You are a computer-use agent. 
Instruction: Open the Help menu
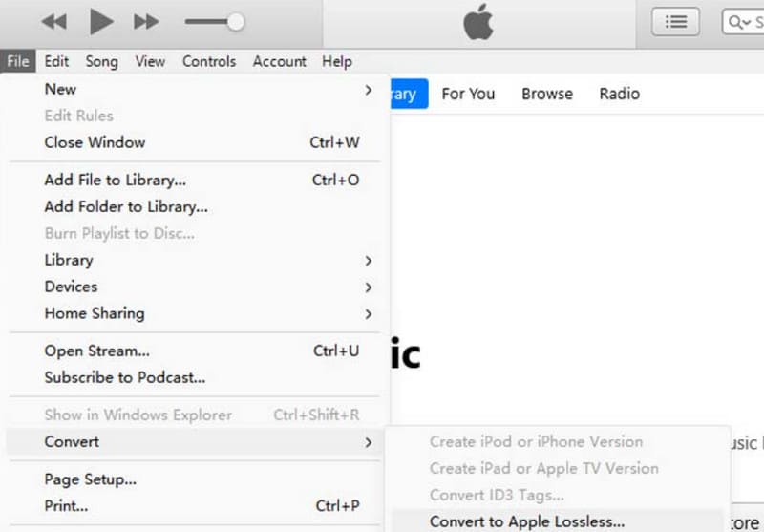tap(337, 61)
